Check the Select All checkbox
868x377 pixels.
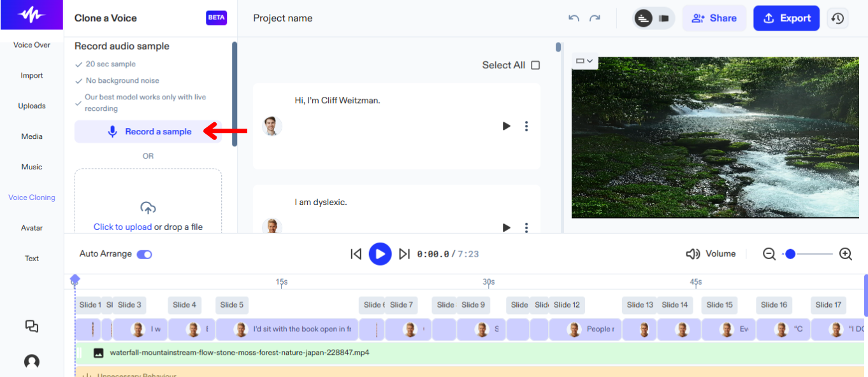point(535,65)
